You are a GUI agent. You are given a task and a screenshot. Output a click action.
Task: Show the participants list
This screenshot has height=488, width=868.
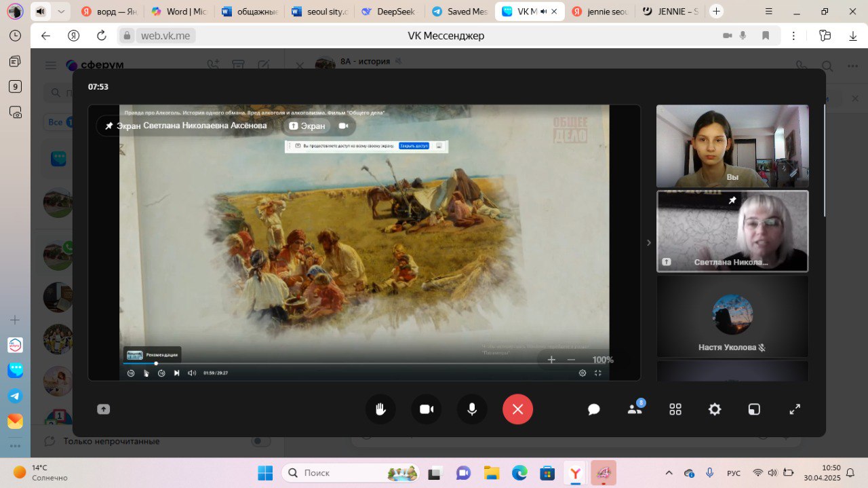tap(635, 409)
